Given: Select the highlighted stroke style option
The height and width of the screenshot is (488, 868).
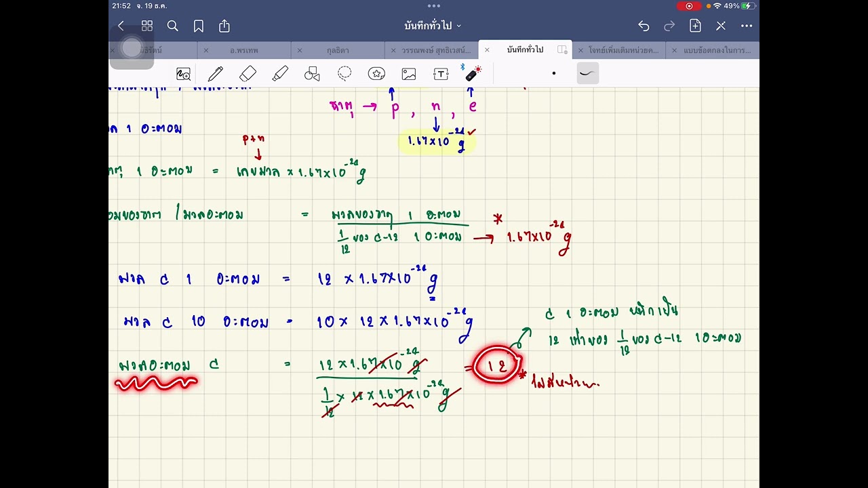Looking at the screenshot, I should 587,73.
